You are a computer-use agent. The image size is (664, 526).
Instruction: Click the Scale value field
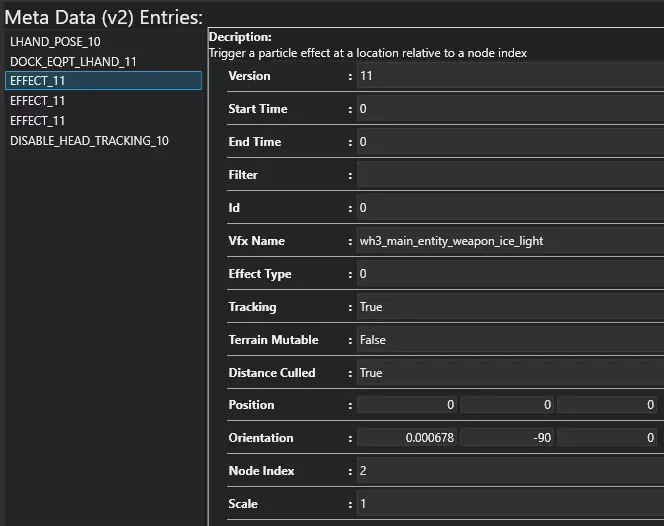click(509, 504)
